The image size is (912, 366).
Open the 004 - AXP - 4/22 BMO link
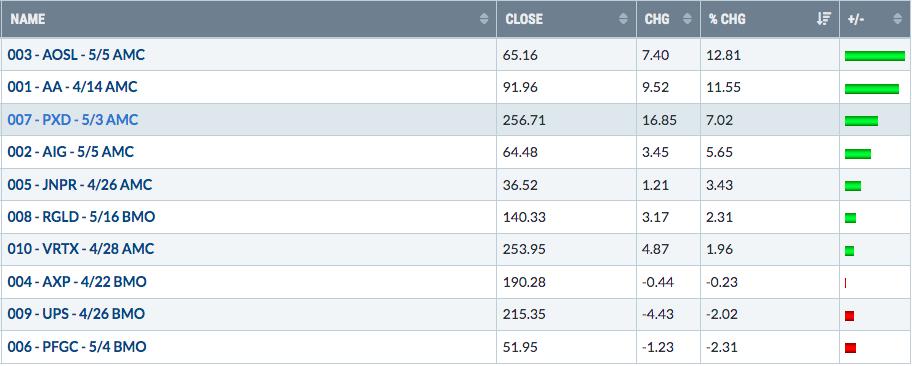(77, 282)
